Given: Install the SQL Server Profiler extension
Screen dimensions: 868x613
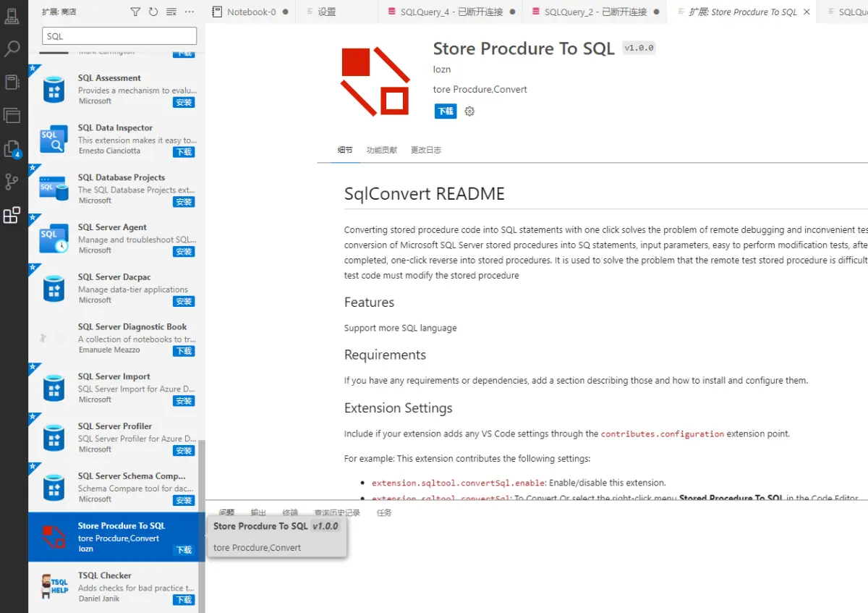Looking at the screenshot, I should click(x=184, y=451).
